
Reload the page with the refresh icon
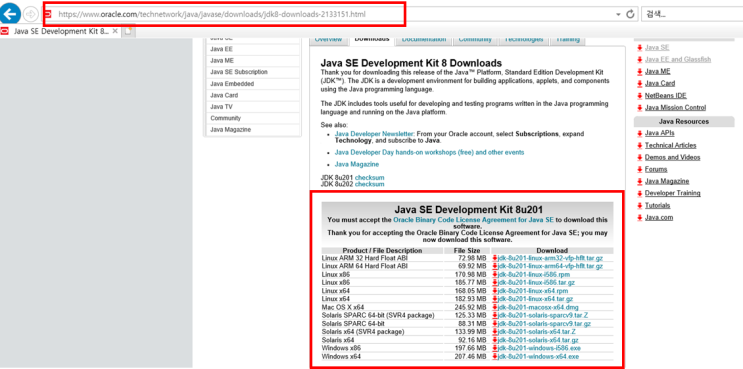pos(630,14)
